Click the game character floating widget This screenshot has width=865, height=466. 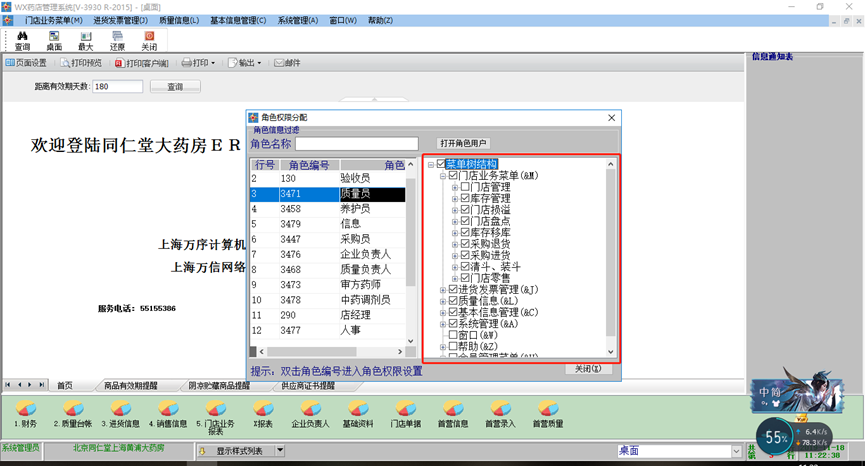click(x=797, y=392)
